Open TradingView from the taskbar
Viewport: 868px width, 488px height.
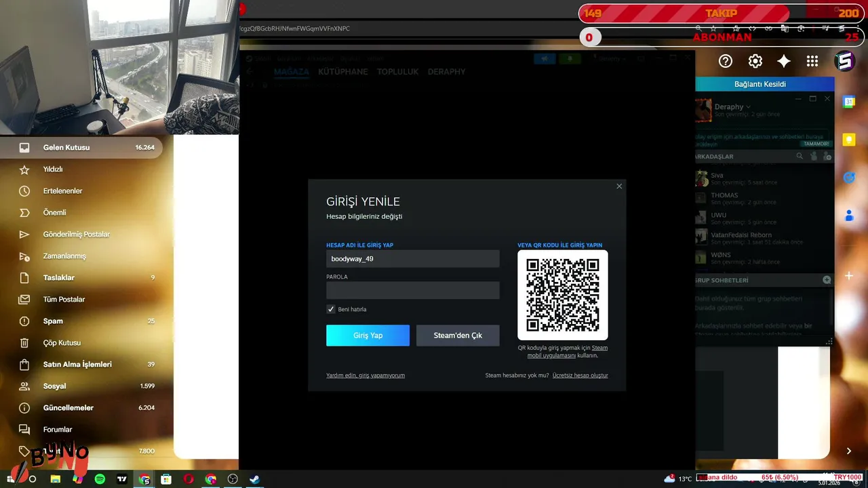[x=122, y=479]
